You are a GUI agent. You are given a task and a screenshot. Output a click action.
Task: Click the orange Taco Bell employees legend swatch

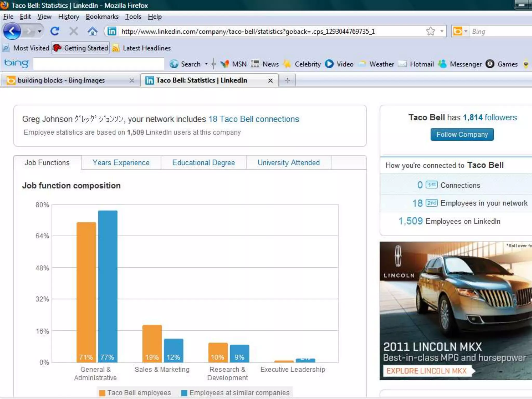click(102, 393)
